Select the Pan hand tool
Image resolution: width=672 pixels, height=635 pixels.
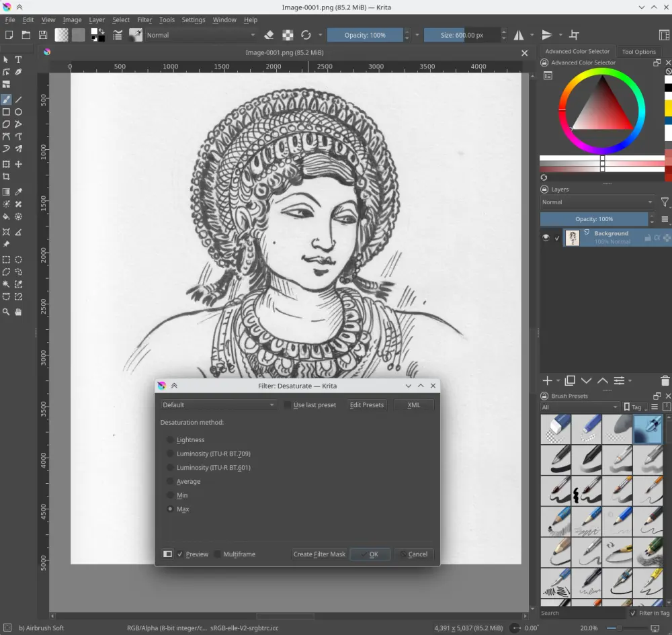point(18,312)
